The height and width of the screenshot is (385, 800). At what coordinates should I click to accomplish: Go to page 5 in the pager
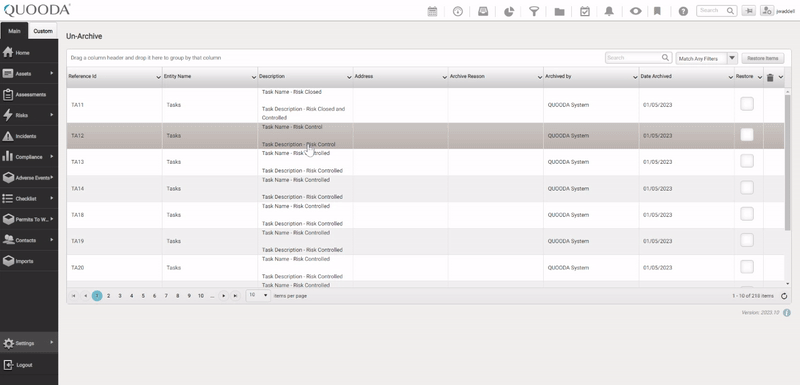[x=143, y=296]
